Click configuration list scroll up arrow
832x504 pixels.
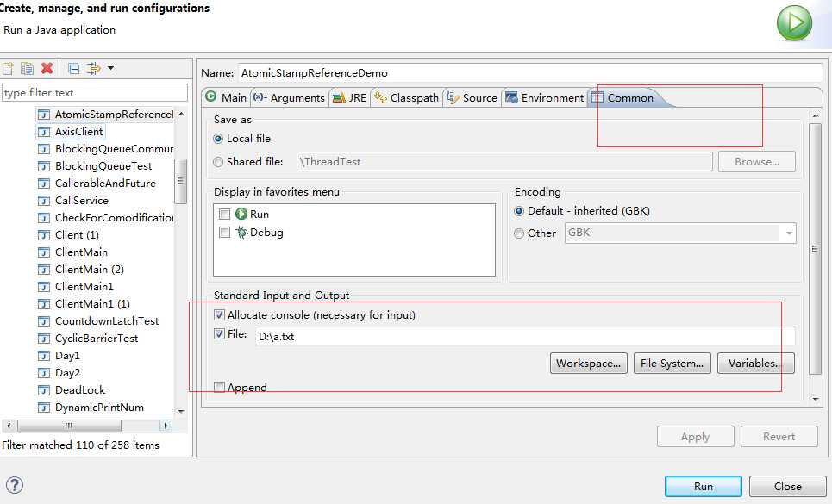(x=181, y=114)
